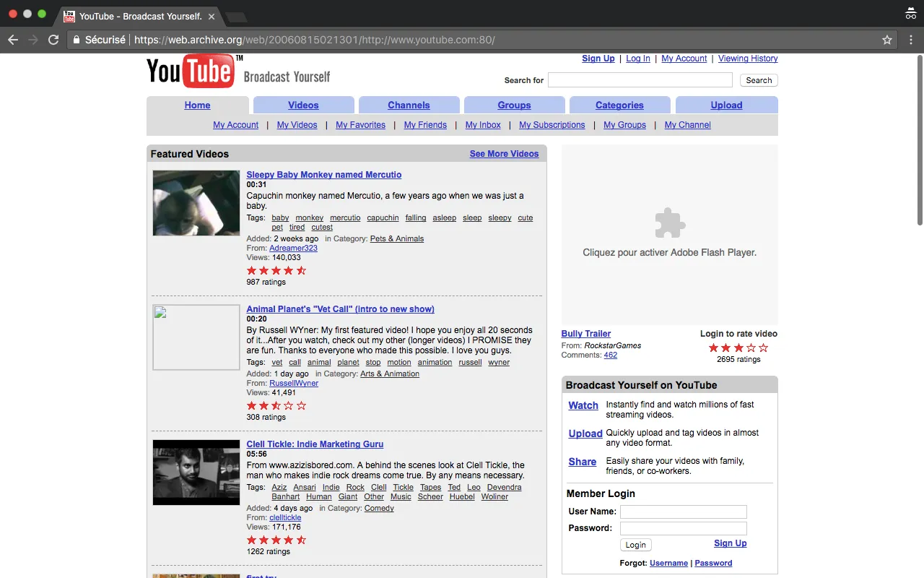Click the Share link

coord(583,462)
